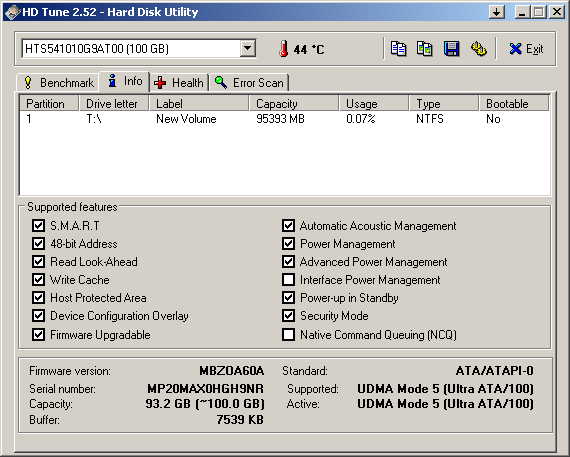Screen dimensions: 570x457
Task: Click the minimize-to-tray down arrow button
Action: pyautogui.click(x=497, y=12)
